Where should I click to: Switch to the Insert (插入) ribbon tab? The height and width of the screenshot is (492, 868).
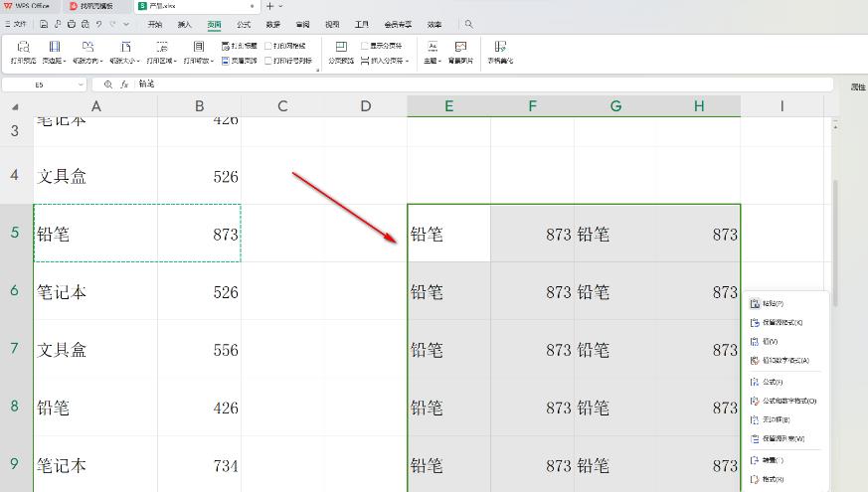click(184, 24)
